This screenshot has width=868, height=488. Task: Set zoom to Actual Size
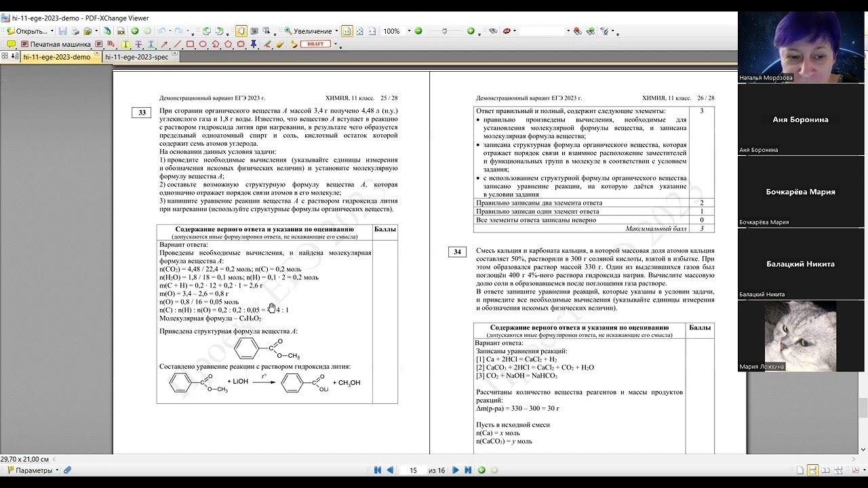pyautogui.click(x=347, y=31)
